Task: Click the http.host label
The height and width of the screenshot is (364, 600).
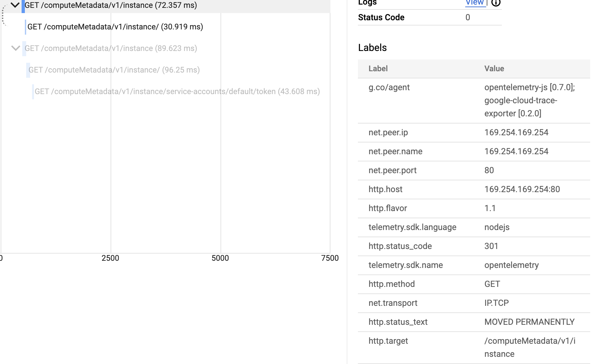Action: tap(385, 189)
